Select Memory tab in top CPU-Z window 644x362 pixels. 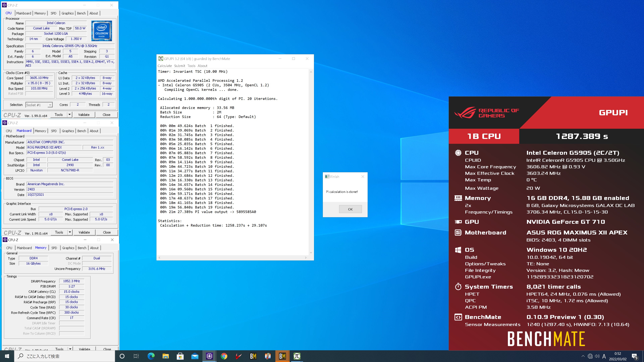coord(40,13)
